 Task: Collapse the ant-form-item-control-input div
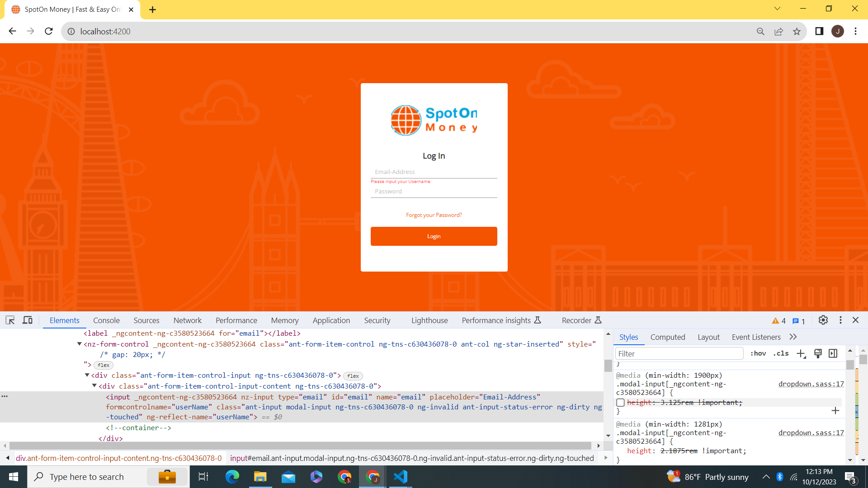pos(87,375)
